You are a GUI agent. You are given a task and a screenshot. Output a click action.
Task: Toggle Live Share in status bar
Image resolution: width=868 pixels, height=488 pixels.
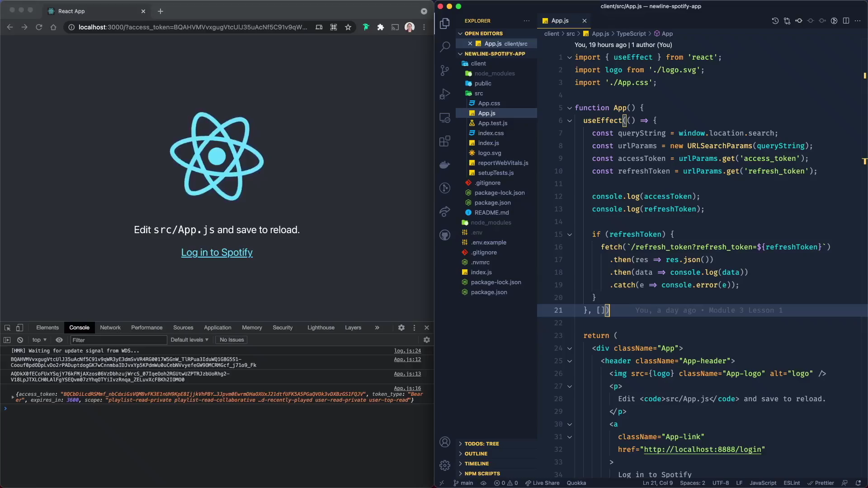click(x=542, y=483)
